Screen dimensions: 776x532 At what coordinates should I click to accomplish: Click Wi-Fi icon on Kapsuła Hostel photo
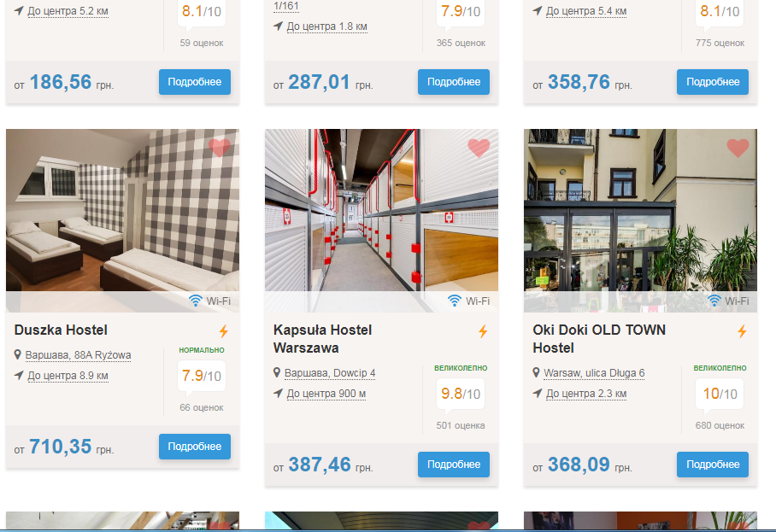click(455, 301)
